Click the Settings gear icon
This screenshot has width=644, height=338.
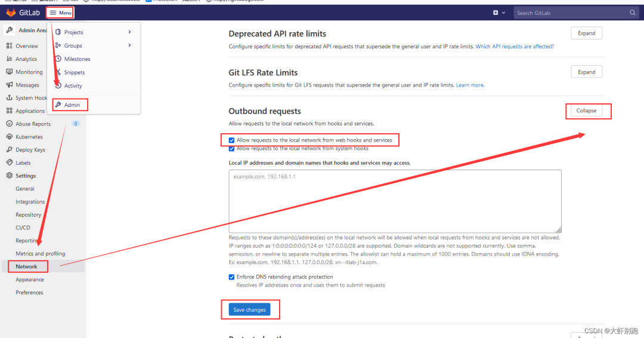pos(10,176)
